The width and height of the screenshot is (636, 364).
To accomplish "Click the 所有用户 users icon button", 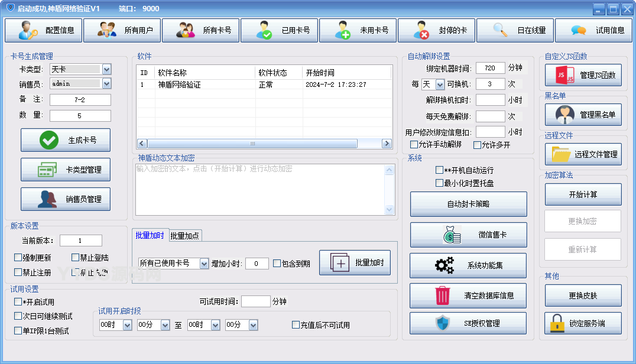I will (x=122, y=30).
